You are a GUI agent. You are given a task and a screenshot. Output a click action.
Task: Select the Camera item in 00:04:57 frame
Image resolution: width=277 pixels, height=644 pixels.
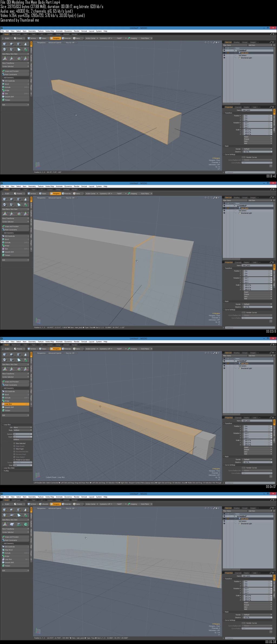click(x=243, y=366)
